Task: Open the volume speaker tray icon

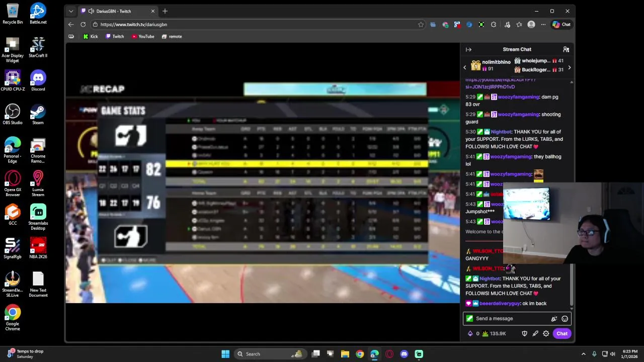Action: click(613, 354)
